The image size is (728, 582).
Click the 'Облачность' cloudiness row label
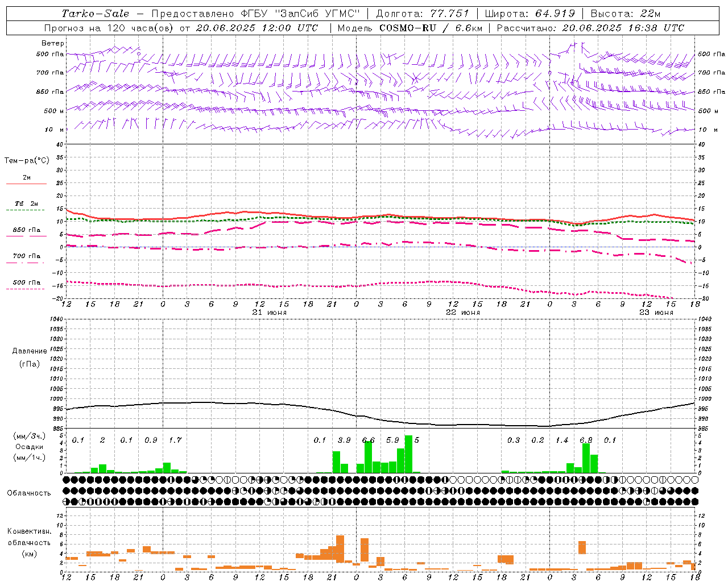(29, 493)
